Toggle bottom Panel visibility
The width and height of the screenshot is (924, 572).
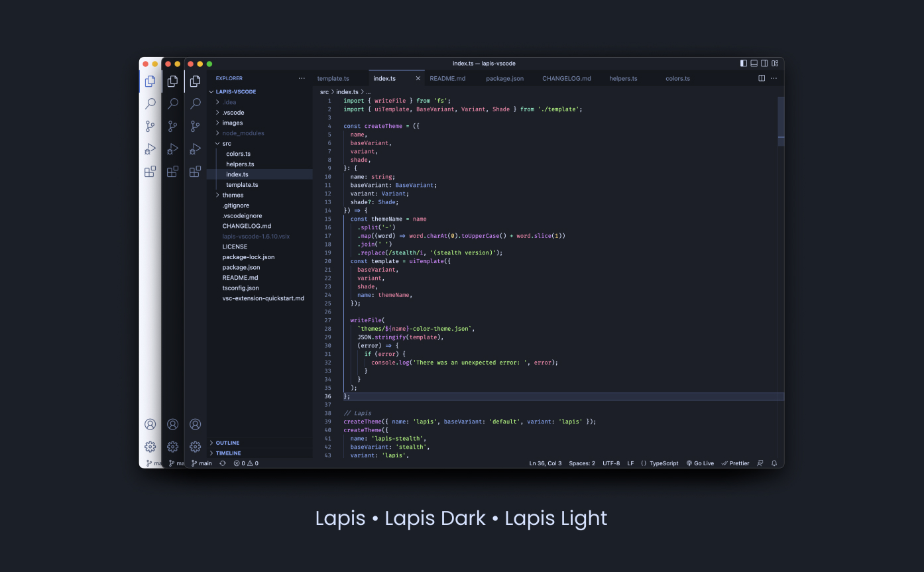pyautogui.click(x=754, y=64)
